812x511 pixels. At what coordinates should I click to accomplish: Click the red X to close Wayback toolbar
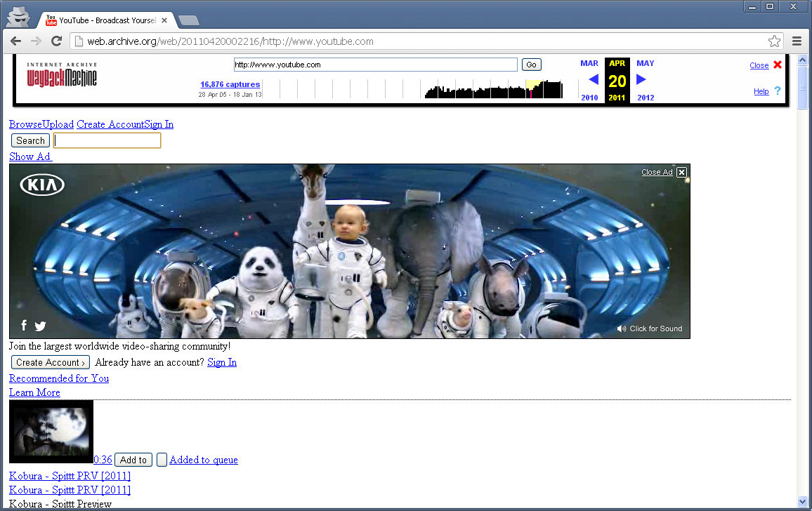point(778,65)
